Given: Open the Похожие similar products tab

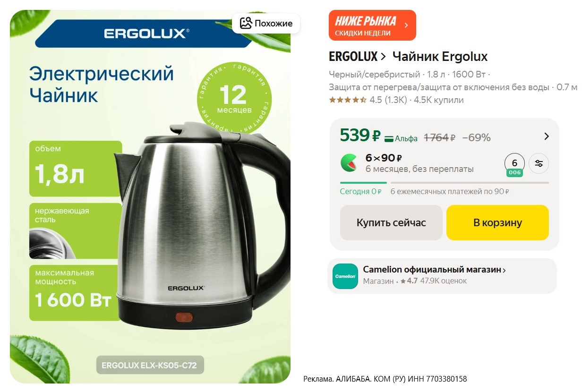Looking at the screenshot, I should click(266, 23).
